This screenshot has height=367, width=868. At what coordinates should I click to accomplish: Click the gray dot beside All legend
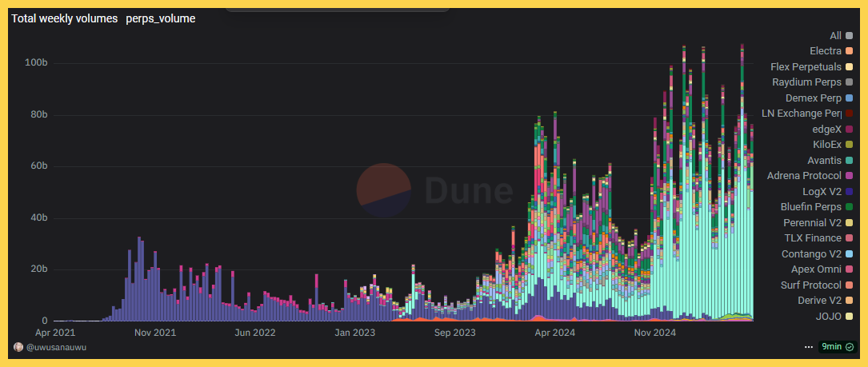(x=849, y=36)
